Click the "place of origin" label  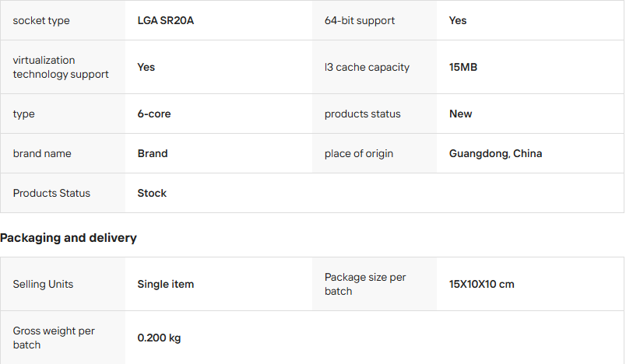point(359,153)
